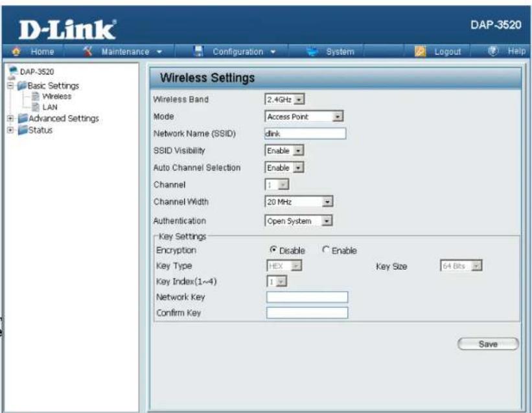
Task: Click the Network Key input field
Action: coord(307,297)
